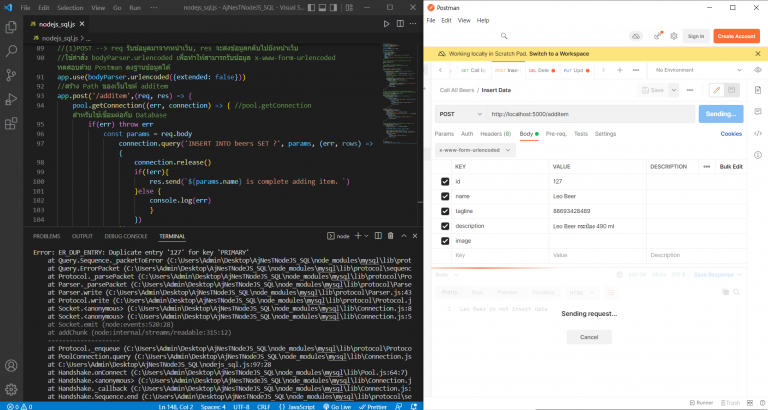
Task: Open the POST method dropdown
Action: (459, 114)
